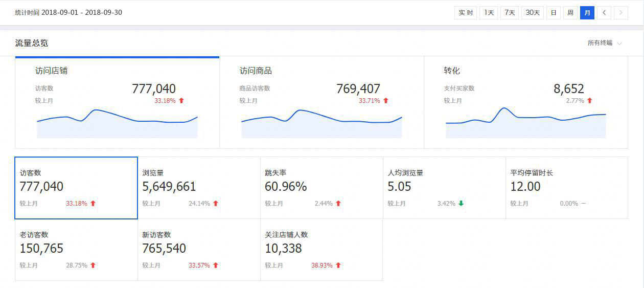Click the 0.00% change in 平均停留时长
644x288 pixels.
pos(569,203)
